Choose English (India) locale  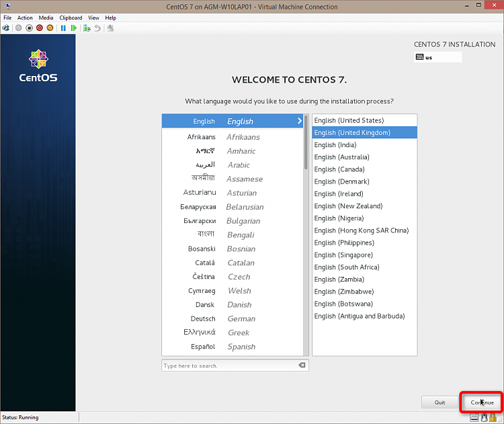point(364,144)
